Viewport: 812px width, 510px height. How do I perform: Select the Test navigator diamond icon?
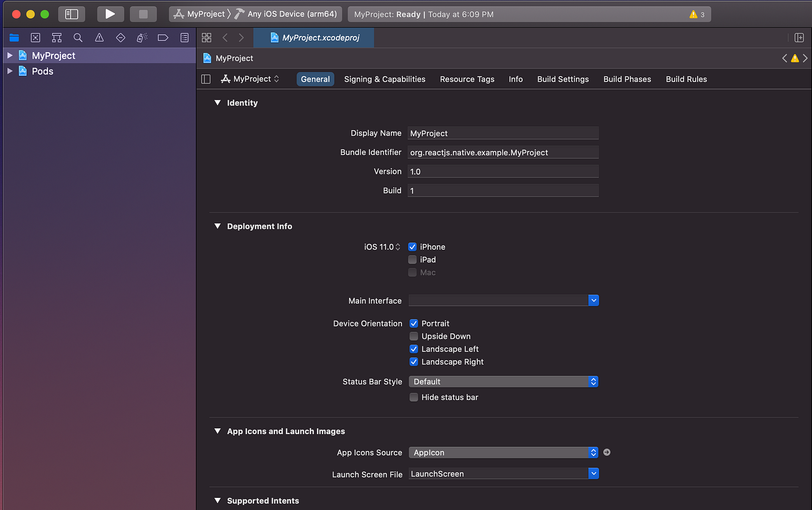(x=119, y=37)
